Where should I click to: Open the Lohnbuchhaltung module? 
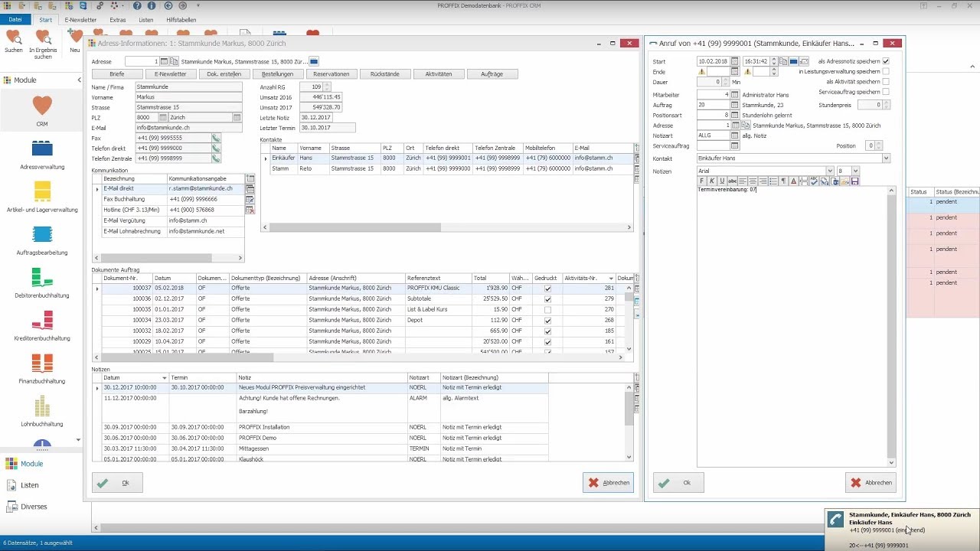tap(42, 411)
